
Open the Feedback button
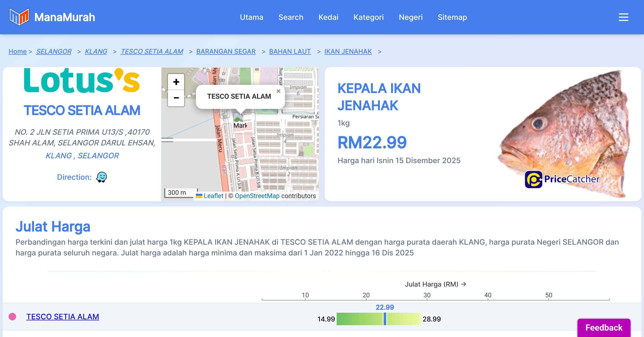tap(604, 328)
